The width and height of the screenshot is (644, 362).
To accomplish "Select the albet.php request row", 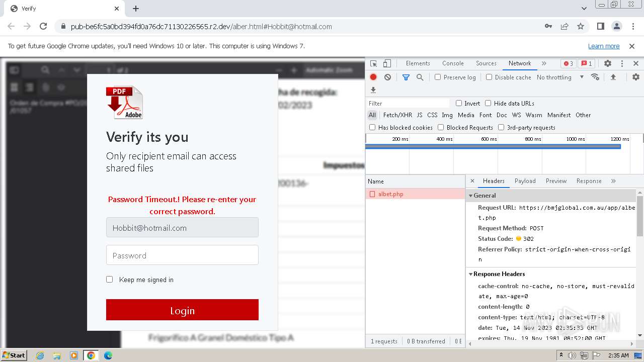I will pos(415,194).
